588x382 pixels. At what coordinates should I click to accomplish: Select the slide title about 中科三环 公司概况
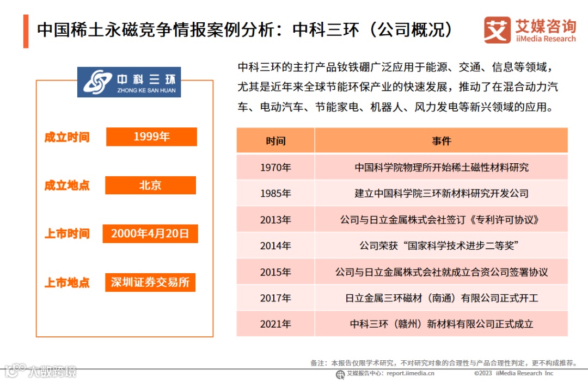(244, 30)
